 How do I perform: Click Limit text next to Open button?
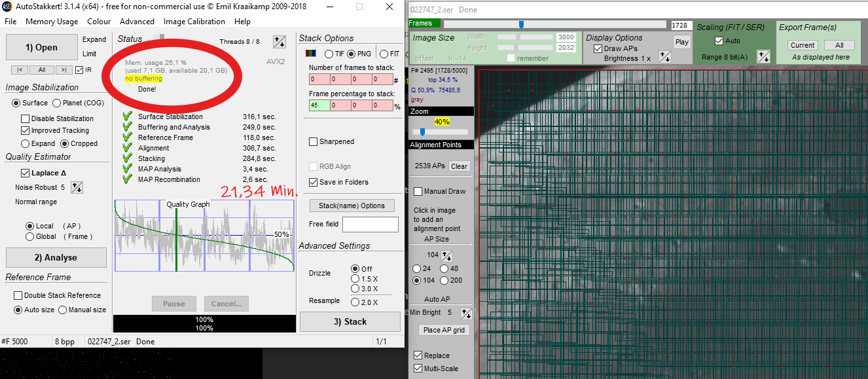point(90,54)
